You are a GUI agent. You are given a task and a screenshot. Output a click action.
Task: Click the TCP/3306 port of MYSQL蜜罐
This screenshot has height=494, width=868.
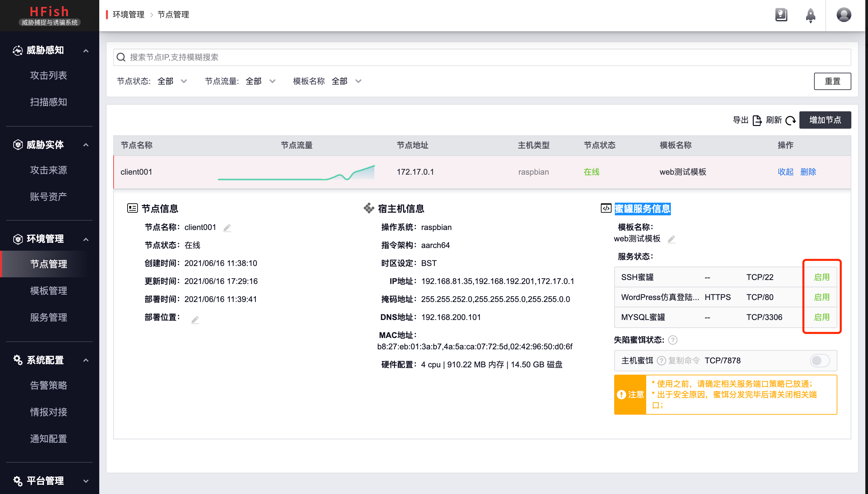(x=764, y=317)
